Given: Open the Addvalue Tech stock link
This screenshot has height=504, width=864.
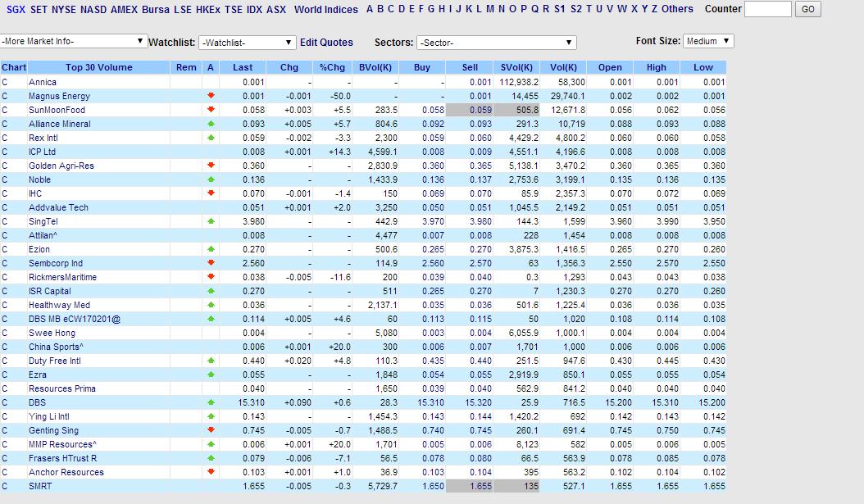Looking at the screenshot, I should click(58, 207).
